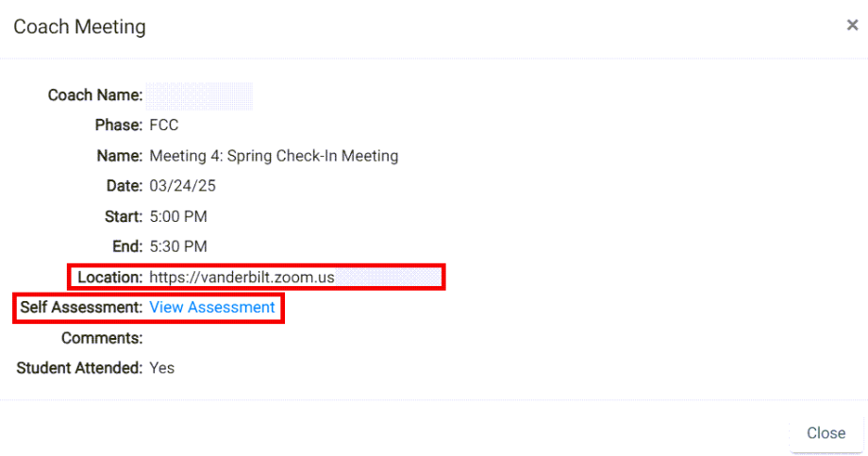This screenshot has width=868, height=456.
Task: Click the Self Assessment label
Action: click(81, 308)
